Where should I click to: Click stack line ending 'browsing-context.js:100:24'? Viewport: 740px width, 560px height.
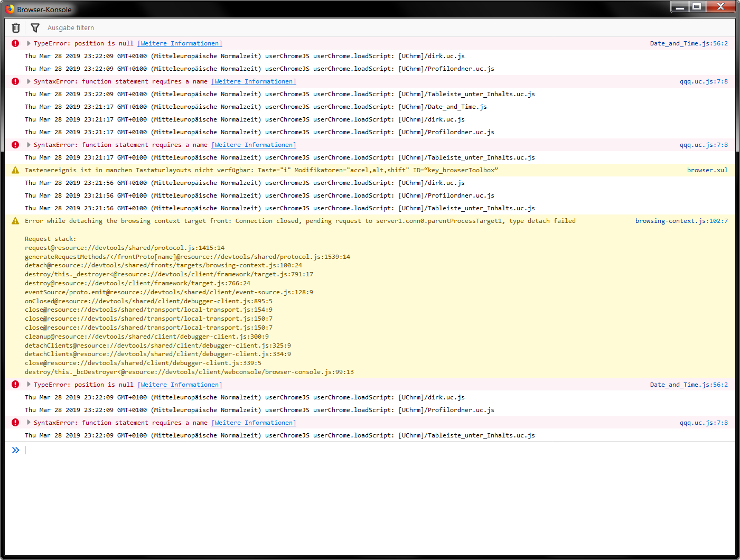pyautogui.click(x=164, y=265)
